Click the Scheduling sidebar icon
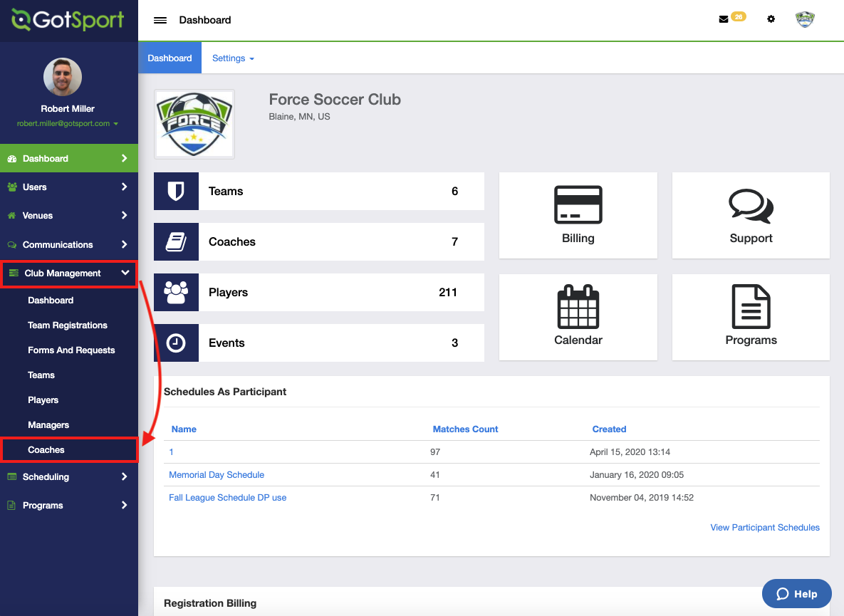 [x=12, y=476]
